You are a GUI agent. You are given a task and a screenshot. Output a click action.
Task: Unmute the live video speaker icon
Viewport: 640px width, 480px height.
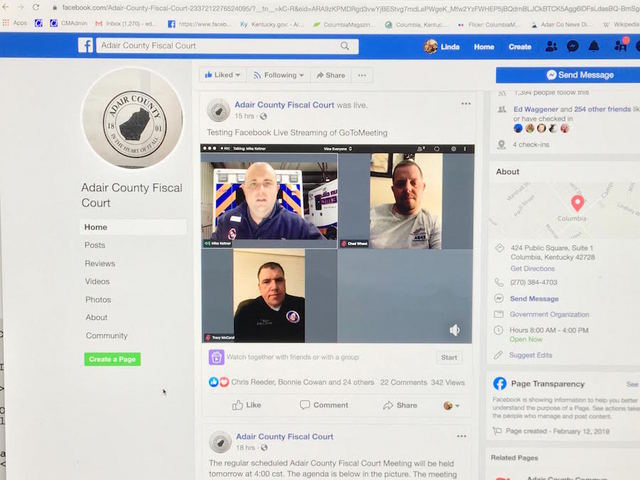455,330
